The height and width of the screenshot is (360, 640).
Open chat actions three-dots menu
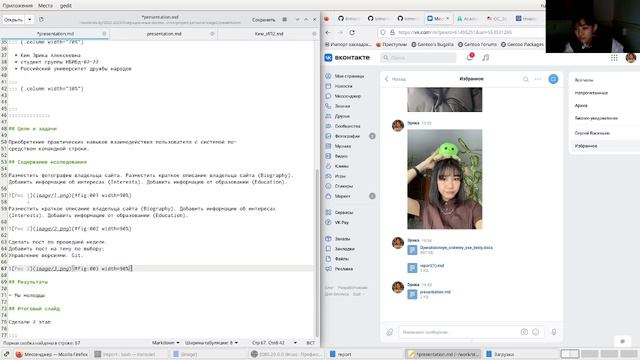[538, 79]
